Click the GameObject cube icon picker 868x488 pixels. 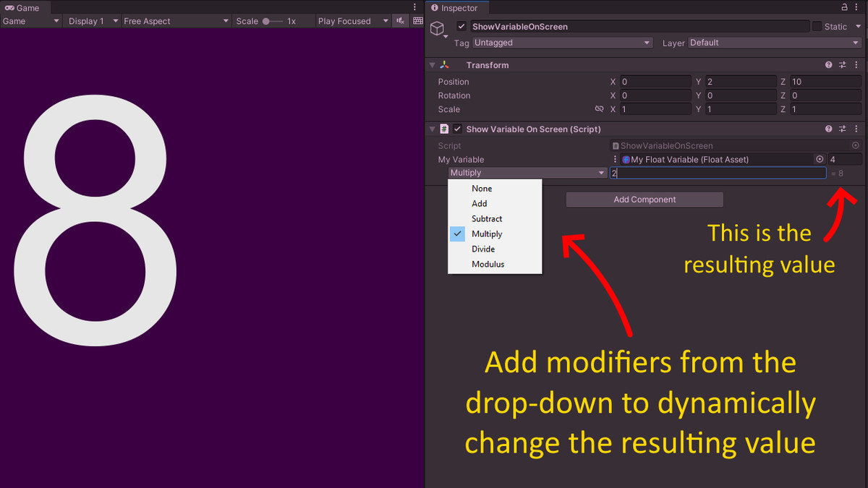[x=438, y=29]
